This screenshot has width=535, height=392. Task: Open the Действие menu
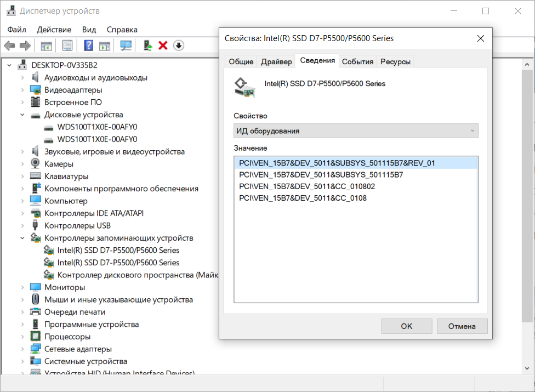tap(54, 30)
